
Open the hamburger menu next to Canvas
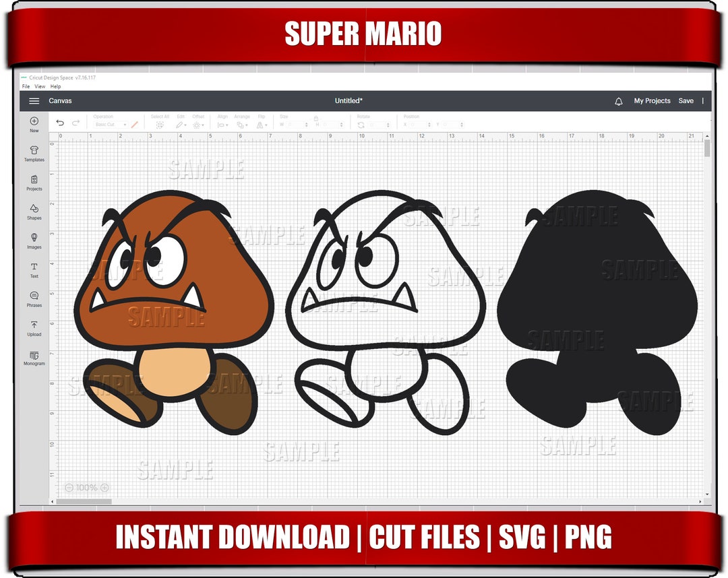pos(34,100)
